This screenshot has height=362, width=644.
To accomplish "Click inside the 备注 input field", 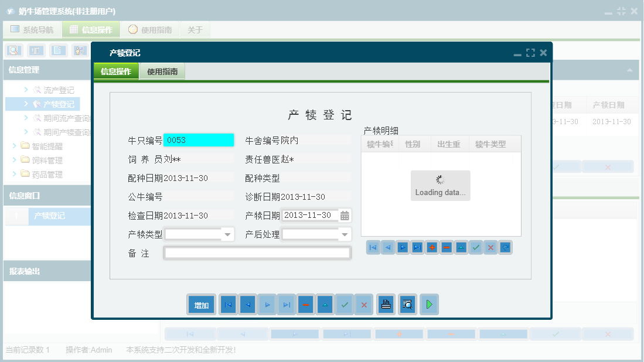I will (x=256, y=253).
